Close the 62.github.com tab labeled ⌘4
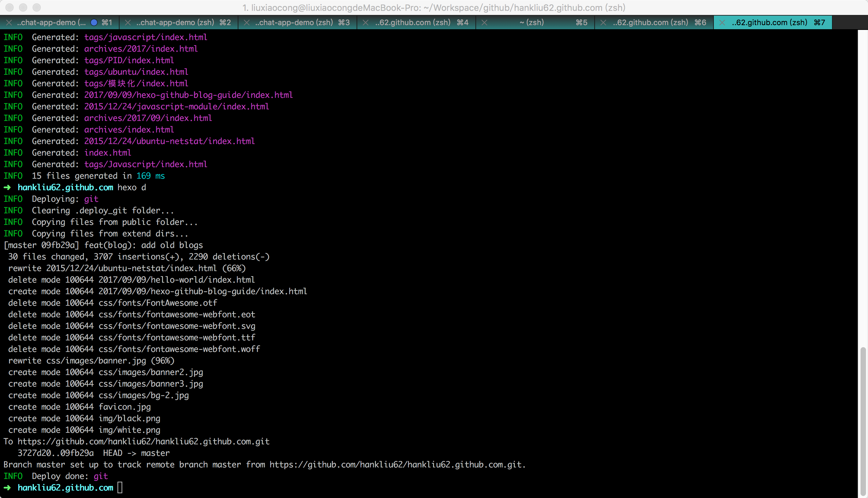 coord(365,22)
